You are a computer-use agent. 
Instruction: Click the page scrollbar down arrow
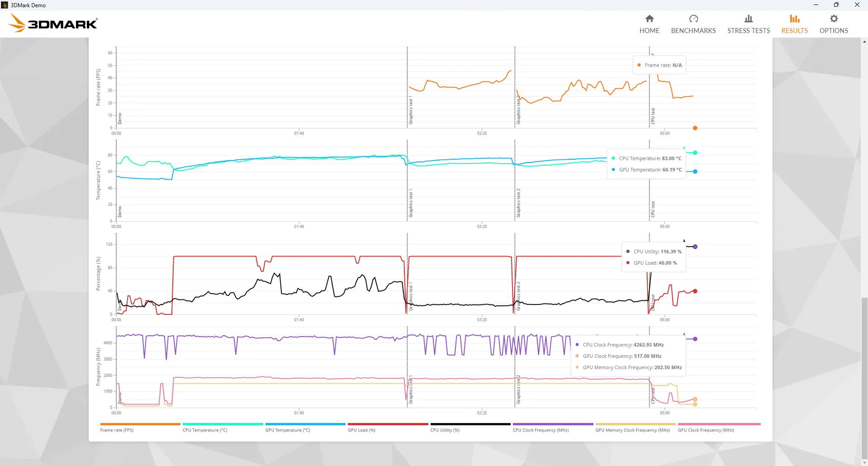pyautogui.click(x=864, y=462)
